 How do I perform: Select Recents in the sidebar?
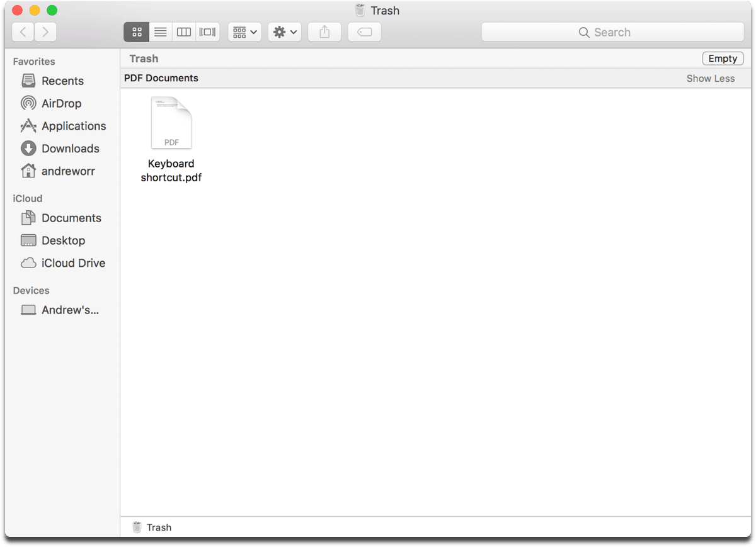pos(63,81)
